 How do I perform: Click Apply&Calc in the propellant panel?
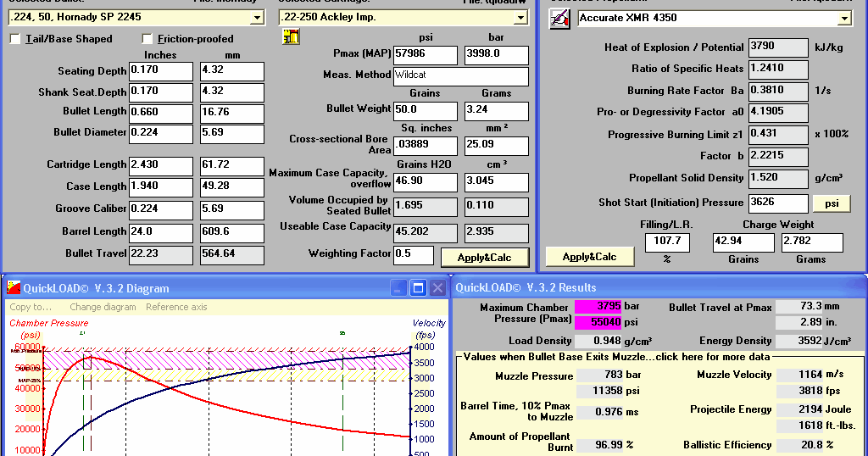point(590,257)
